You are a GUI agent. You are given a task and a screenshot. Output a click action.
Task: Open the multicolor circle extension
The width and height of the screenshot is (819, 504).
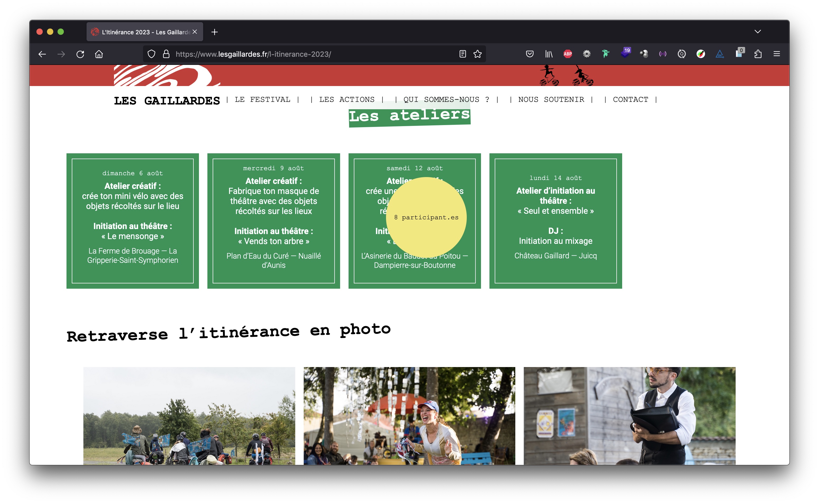[x=701, y=54]
